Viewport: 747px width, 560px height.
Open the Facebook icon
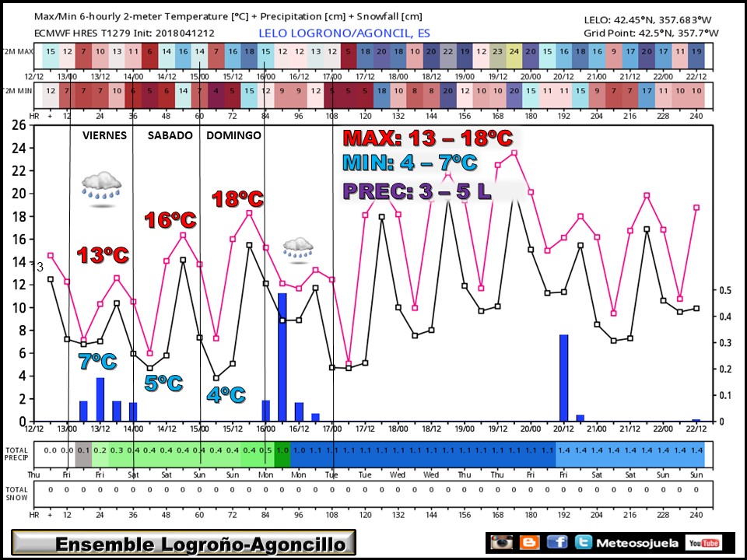(557, 543)
